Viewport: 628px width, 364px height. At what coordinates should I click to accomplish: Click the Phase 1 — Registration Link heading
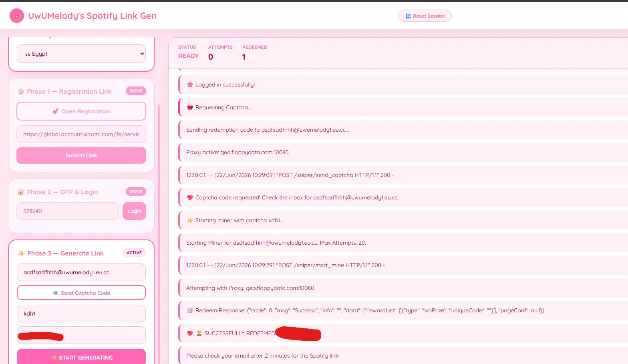[69, 92]
